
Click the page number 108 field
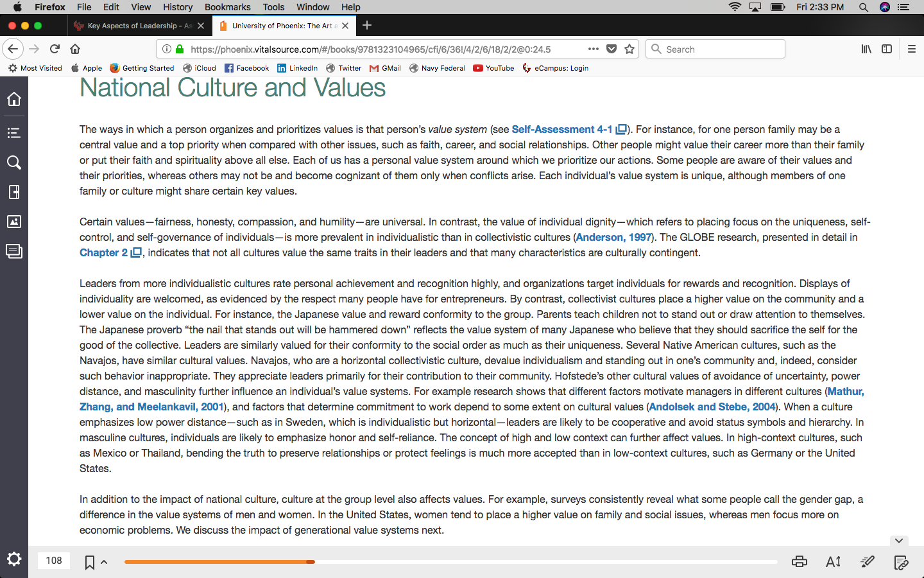coord(54,561)
